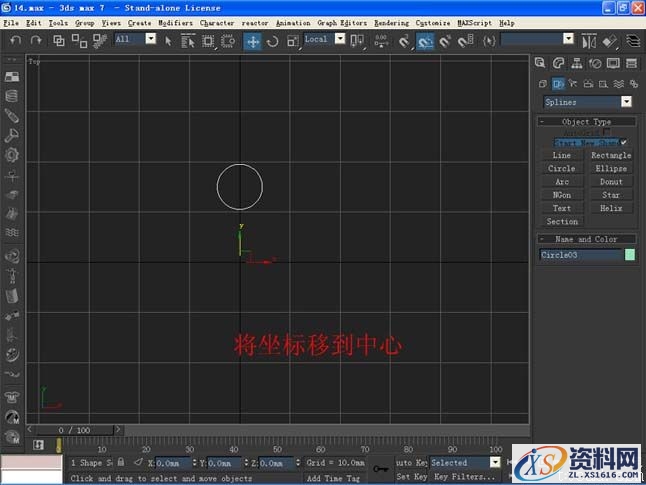The width and height of the screenshot is (646, 485).
Task: Click the Redo arrow in main toolbar
Action: pyautogui.click(x=36, y=40)
